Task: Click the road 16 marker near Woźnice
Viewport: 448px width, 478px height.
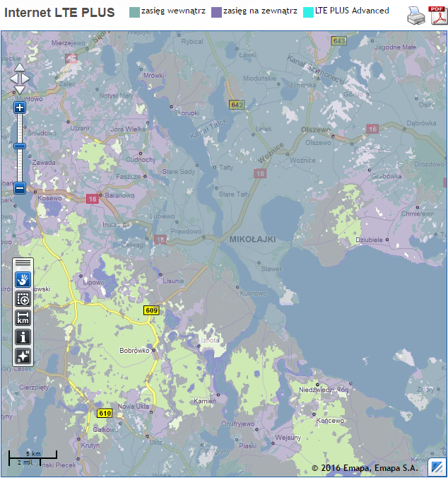Action: pos(260,173)
